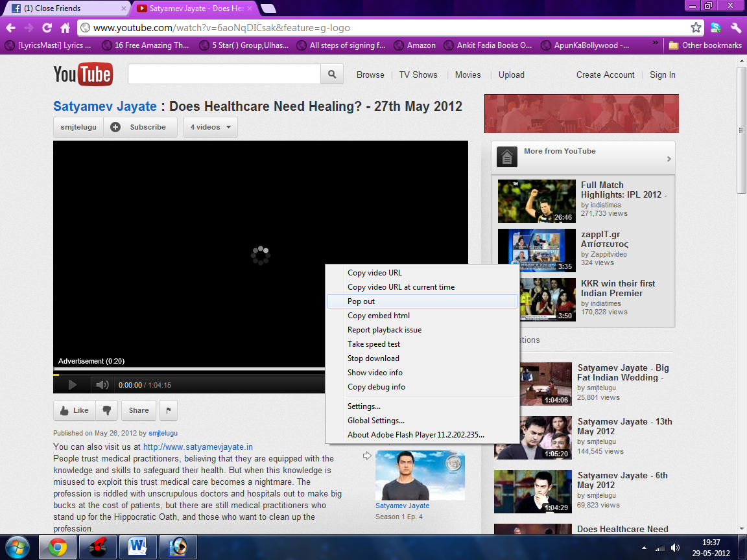Click the Satyamev Jayate title link
747x560 pixels.
tap(105, 106)
